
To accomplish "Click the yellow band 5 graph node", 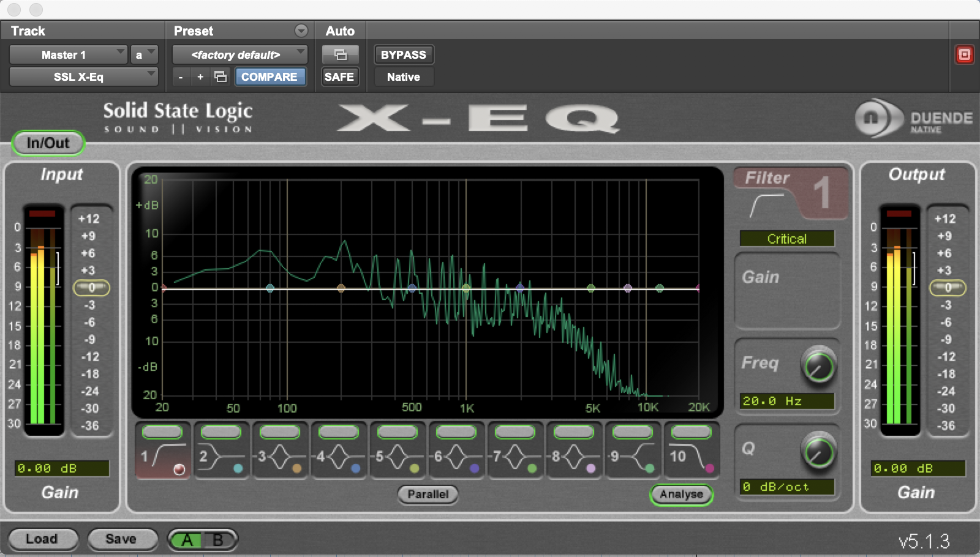I will click(x=466, y=288).
